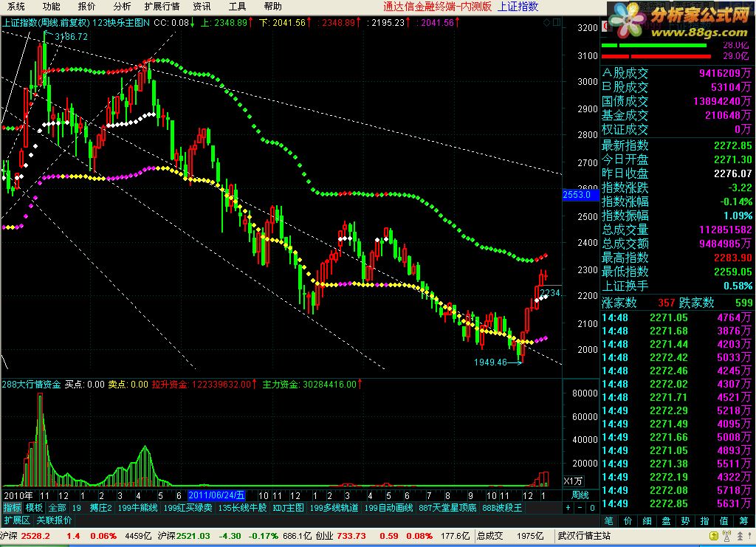Select the 135长线牛股 indicator tab
756x547 pixels.
[x=242, y=507]
